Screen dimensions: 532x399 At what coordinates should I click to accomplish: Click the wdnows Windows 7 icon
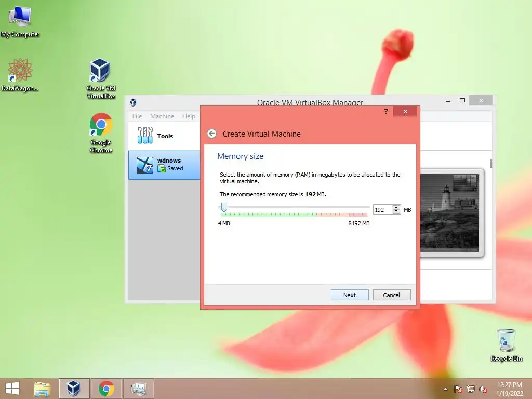click(145, 165)
